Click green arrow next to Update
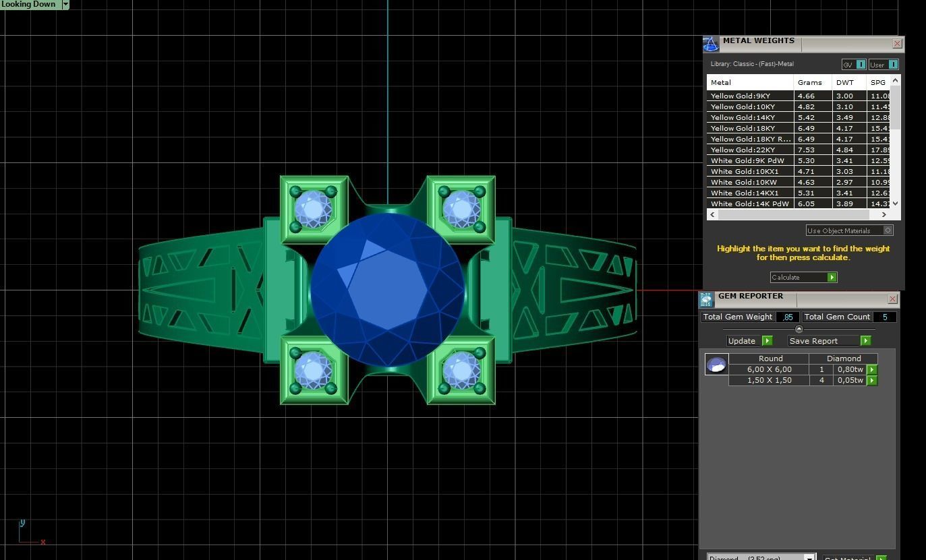Screen dimensions: 926x560 click(x=767, y=341)
